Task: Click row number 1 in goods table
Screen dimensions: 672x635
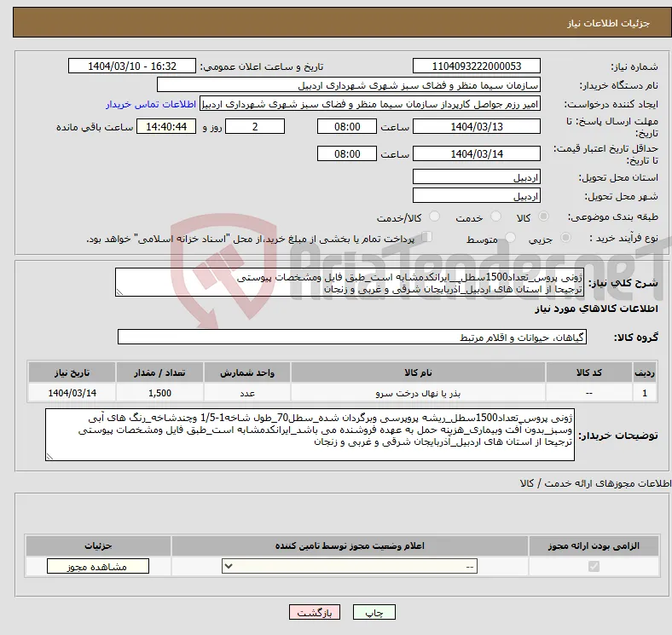Action: [x=645, y=393]
